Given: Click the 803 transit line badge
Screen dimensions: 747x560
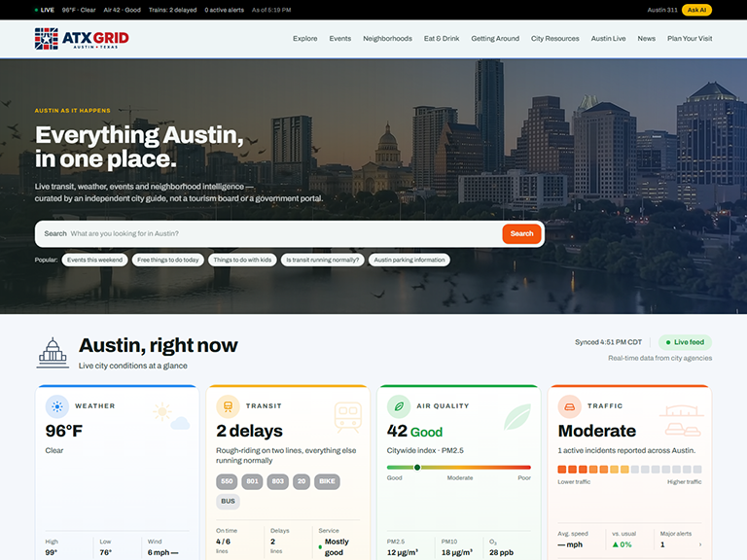Looking at the screenshot, I should tap(278, 481).
